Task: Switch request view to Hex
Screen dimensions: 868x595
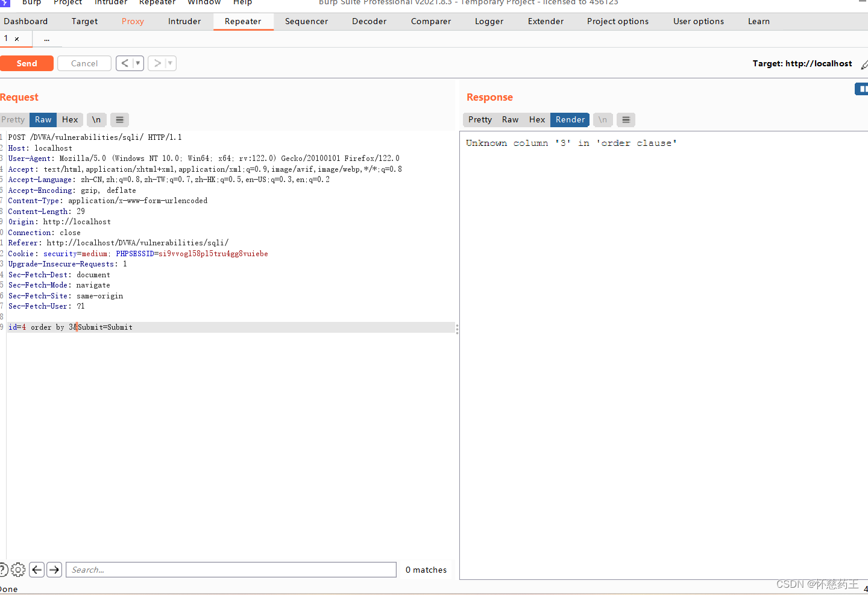Action: (x=70, y=119)
